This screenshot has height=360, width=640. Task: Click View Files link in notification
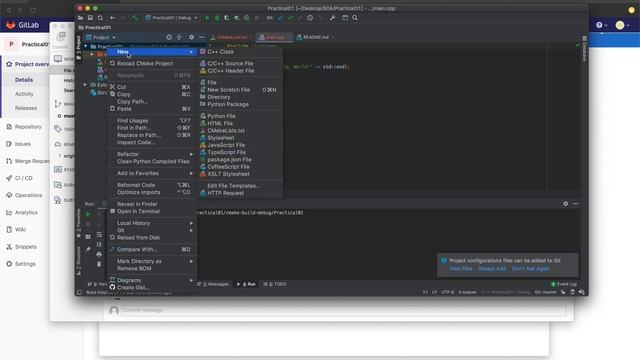coord(461,269)
